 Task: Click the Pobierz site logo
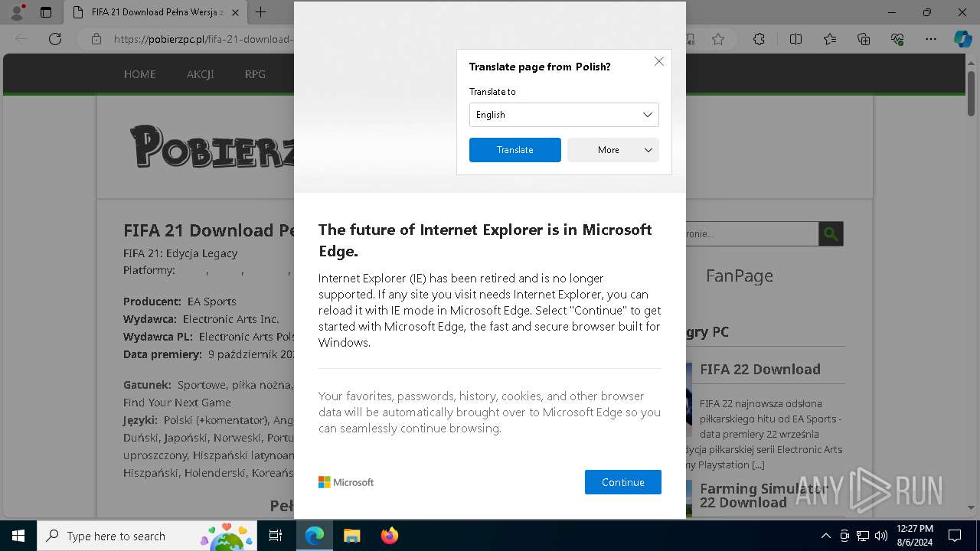pos(212,147)
